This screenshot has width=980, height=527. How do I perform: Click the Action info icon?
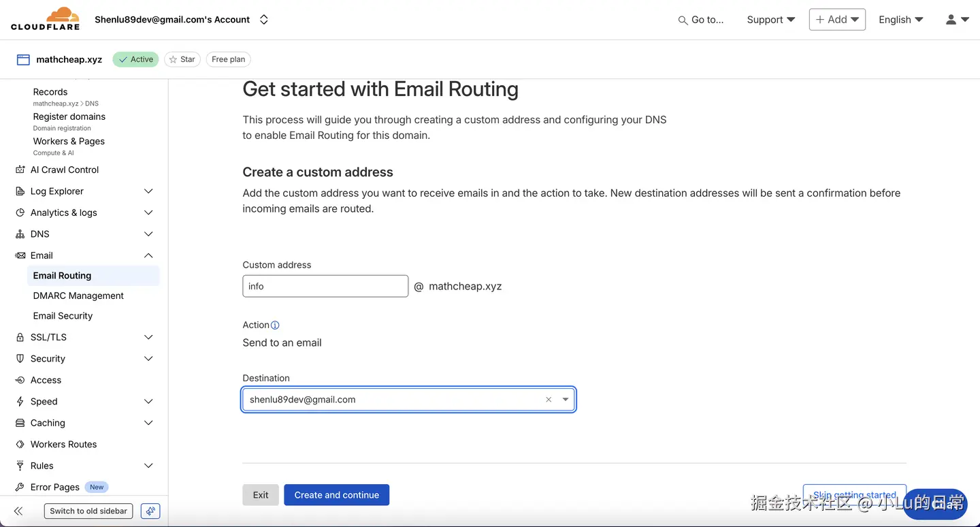pyautogui.click(x=275, y=325)
